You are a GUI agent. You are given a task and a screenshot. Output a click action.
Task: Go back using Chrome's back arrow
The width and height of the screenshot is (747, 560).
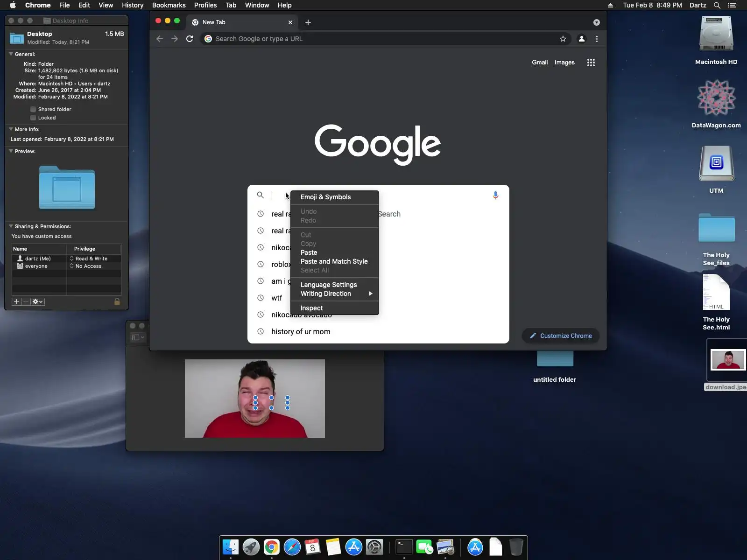[160, 39]
